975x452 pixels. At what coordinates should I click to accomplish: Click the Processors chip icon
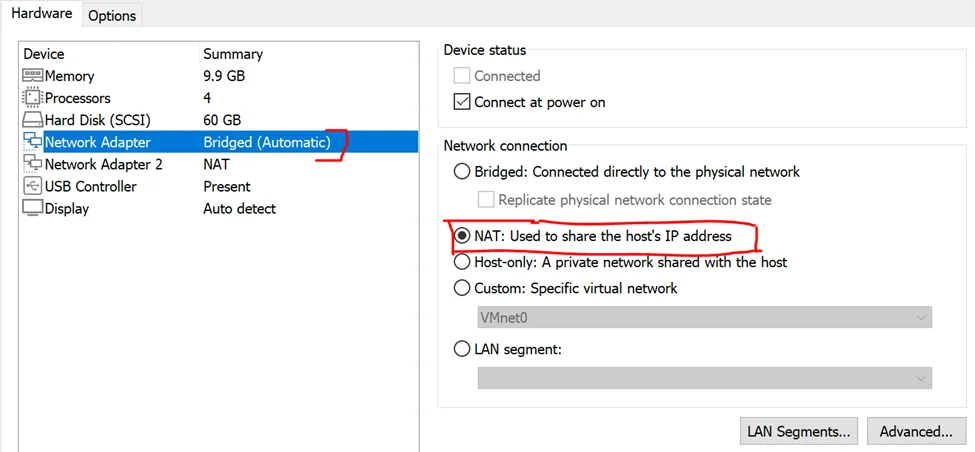(32, 98)
